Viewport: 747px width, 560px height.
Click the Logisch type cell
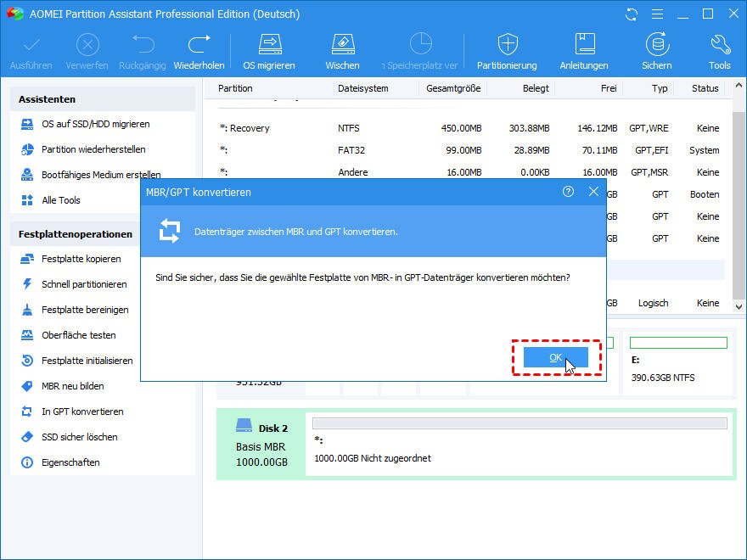pos(653,303)
